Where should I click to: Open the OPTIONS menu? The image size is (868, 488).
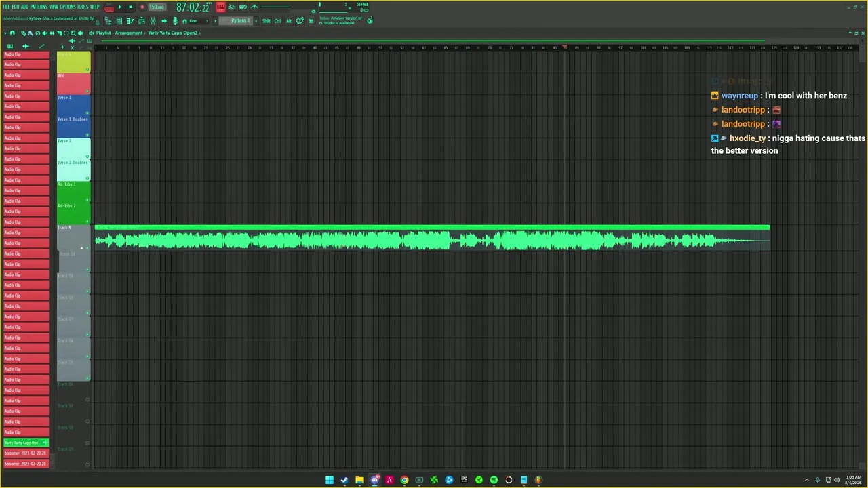click(68, 7)
